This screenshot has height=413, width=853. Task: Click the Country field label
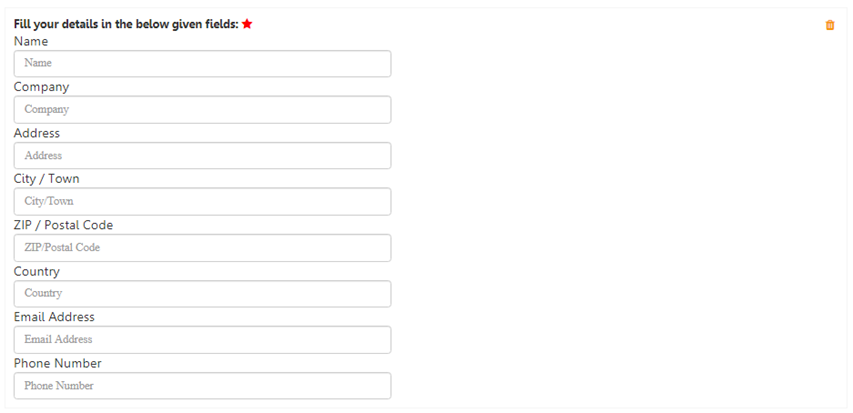(37, 271)
